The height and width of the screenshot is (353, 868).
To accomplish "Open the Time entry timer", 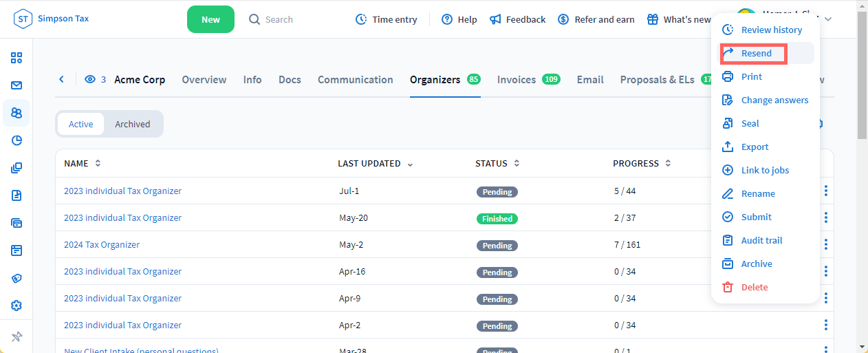I will 386,19.
